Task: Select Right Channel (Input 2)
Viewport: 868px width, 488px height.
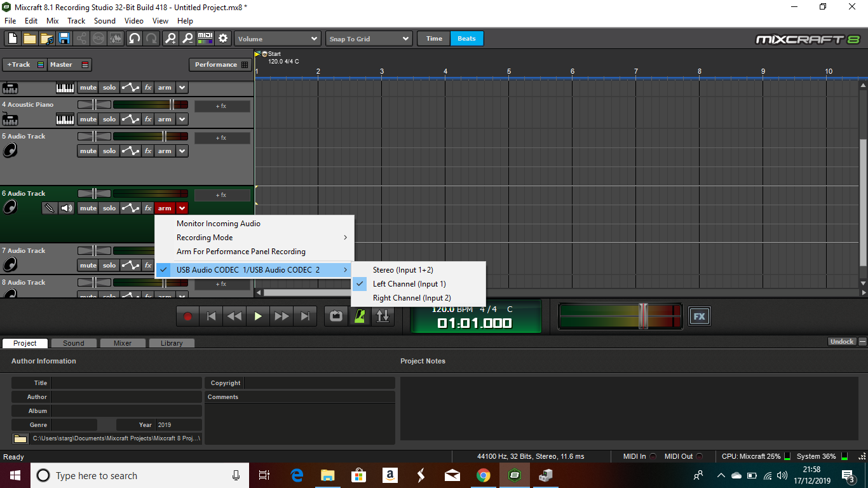Action: coord(418,298)
